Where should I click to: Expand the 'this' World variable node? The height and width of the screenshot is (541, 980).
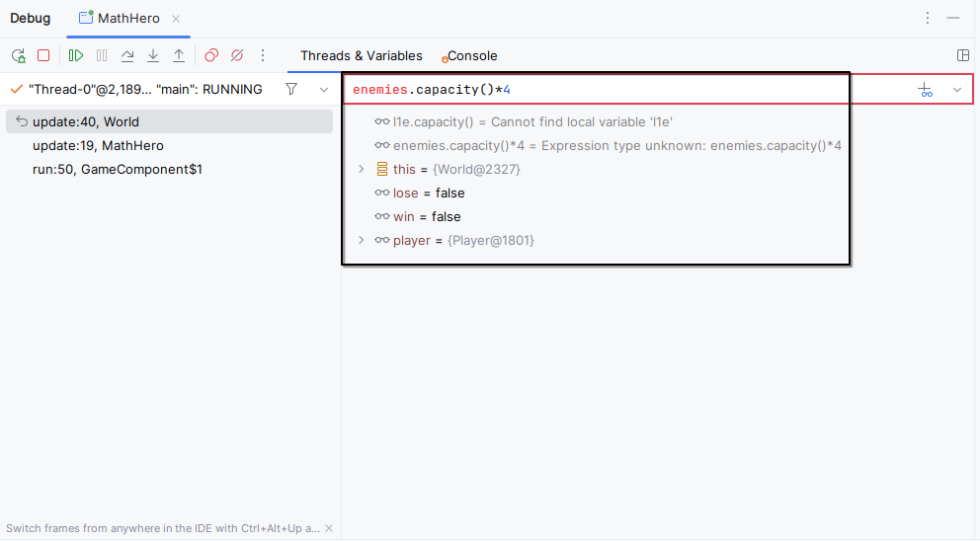pyautogui.click(x=362, y=170)
